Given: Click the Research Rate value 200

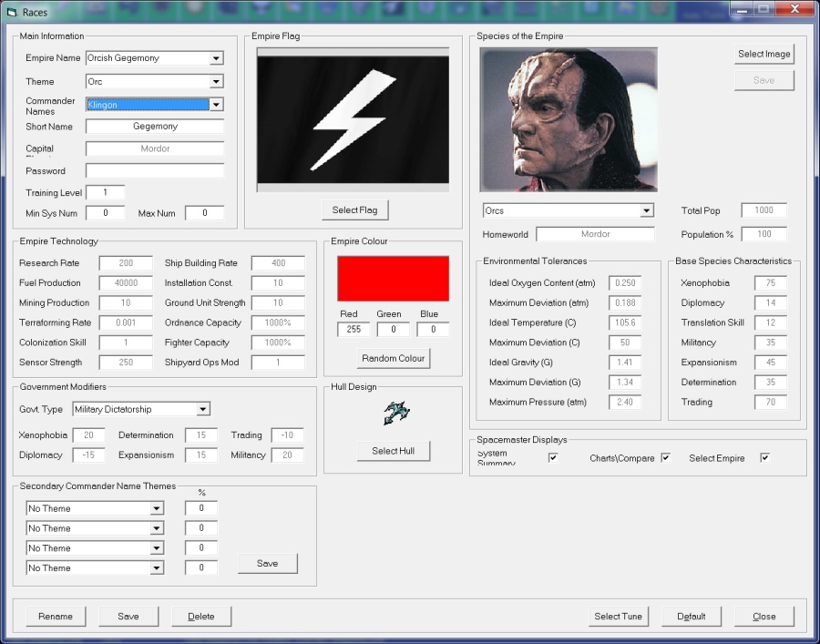Looking at the screenshot, I should pyautogui.click(x=126, y=263).
